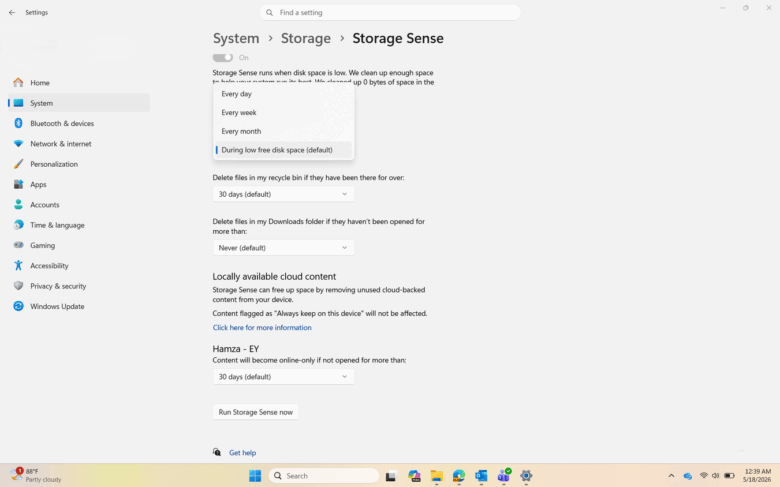
Task: Open Bluetooth & devices settings page
Action: coord(79,123)
